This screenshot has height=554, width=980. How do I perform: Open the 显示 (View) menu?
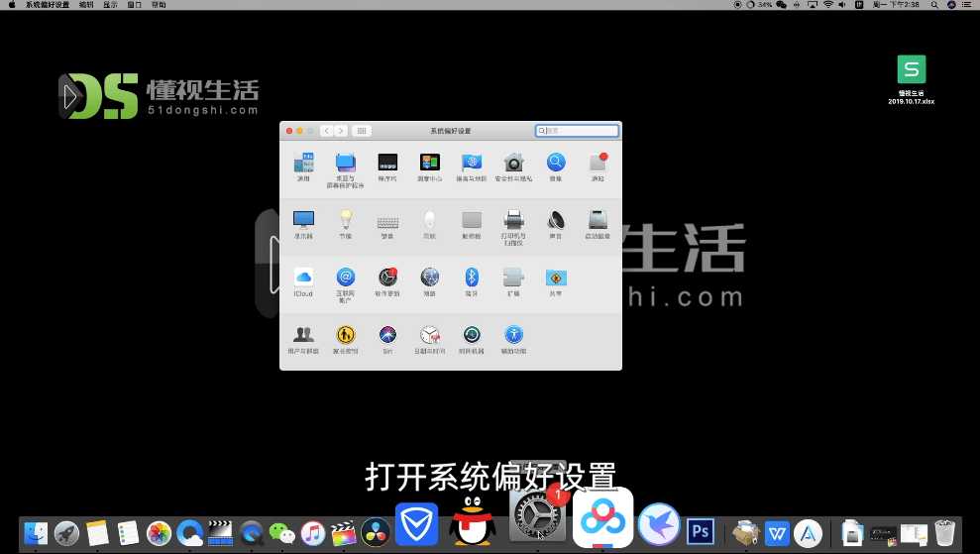pyautogui.click(x=111, y=4)
